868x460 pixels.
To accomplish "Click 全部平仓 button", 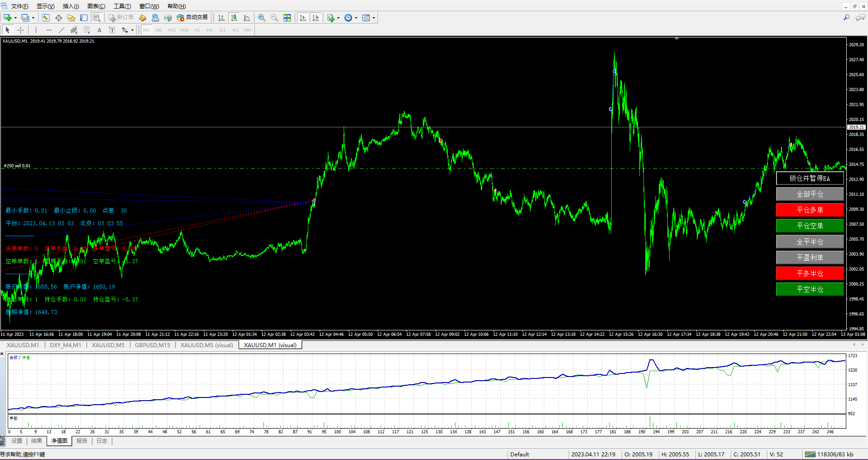I will [810, 194].
